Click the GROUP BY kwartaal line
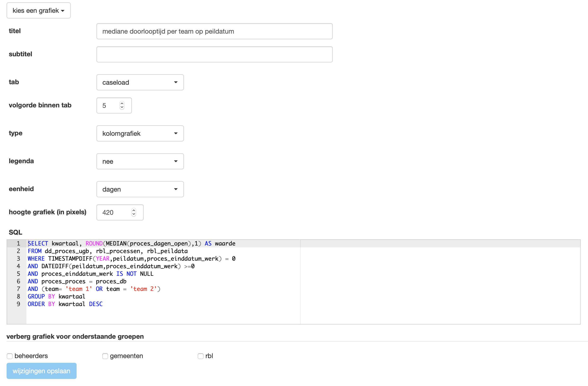Screen dimensions: 588x386 point(56,297)
